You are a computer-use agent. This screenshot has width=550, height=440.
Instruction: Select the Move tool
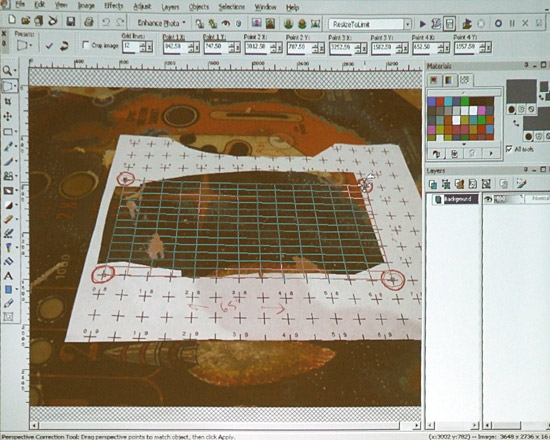7,116
